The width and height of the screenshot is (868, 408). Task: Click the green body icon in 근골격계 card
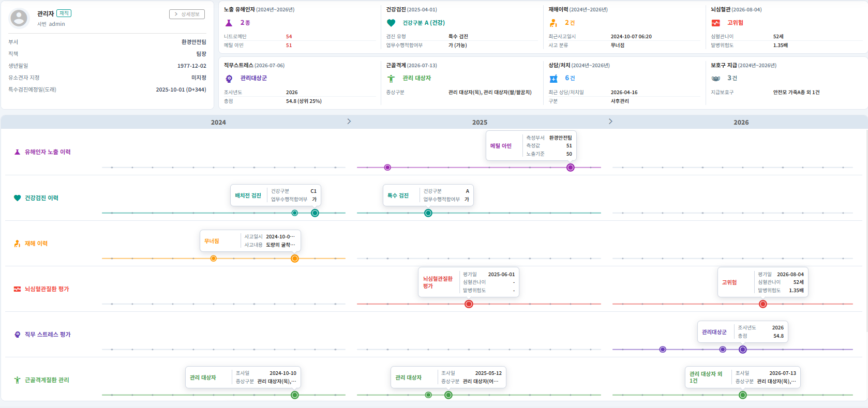391,79
